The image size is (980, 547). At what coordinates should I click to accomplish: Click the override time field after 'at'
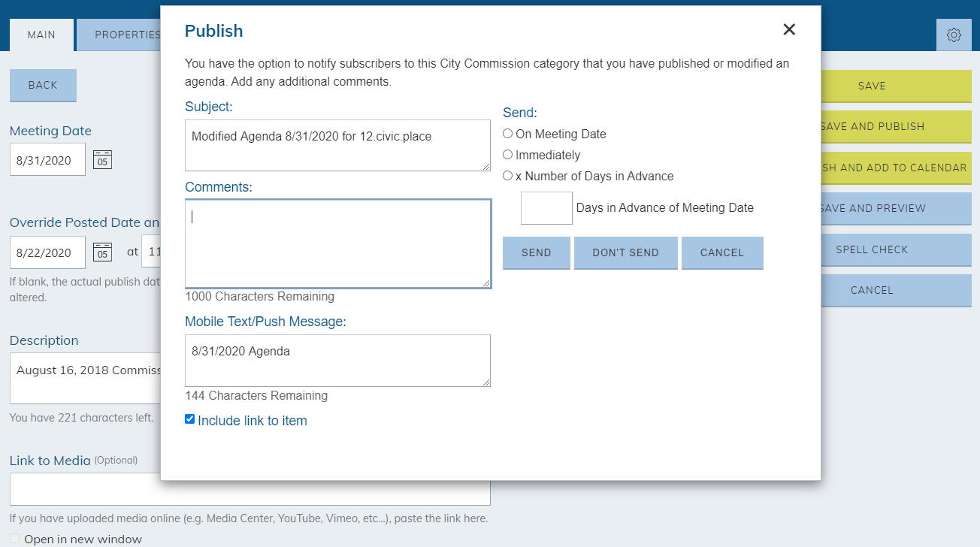tap(151, 252)
